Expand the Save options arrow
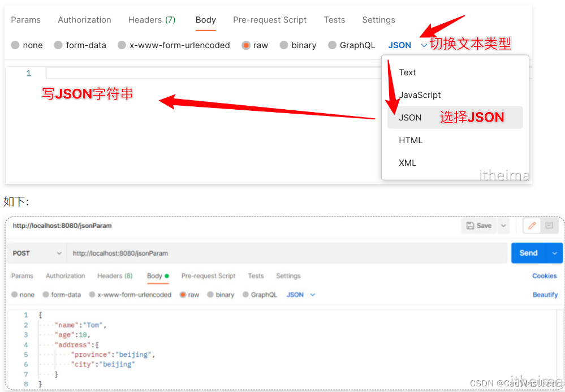This screenshot has height=392, width=565. tap(503, 226)
